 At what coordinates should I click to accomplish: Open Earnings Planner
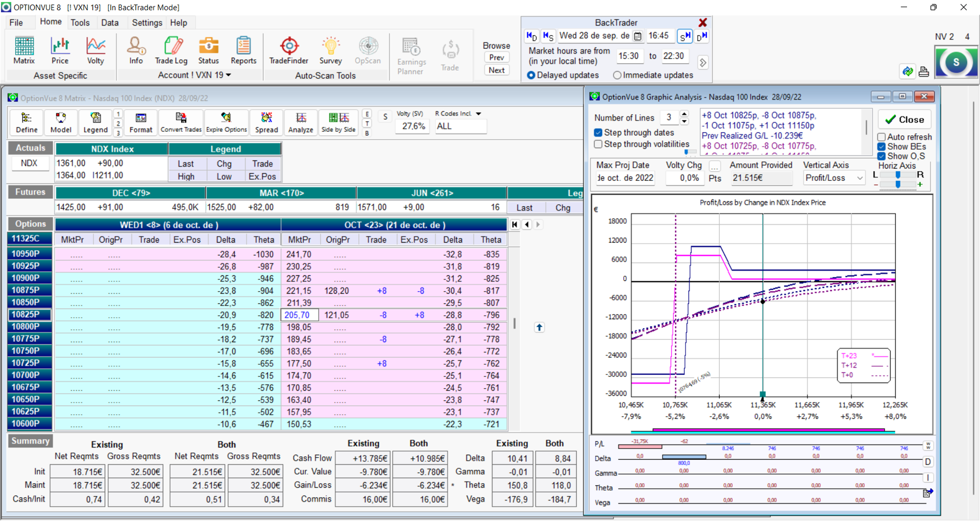[x=411, y=56]
